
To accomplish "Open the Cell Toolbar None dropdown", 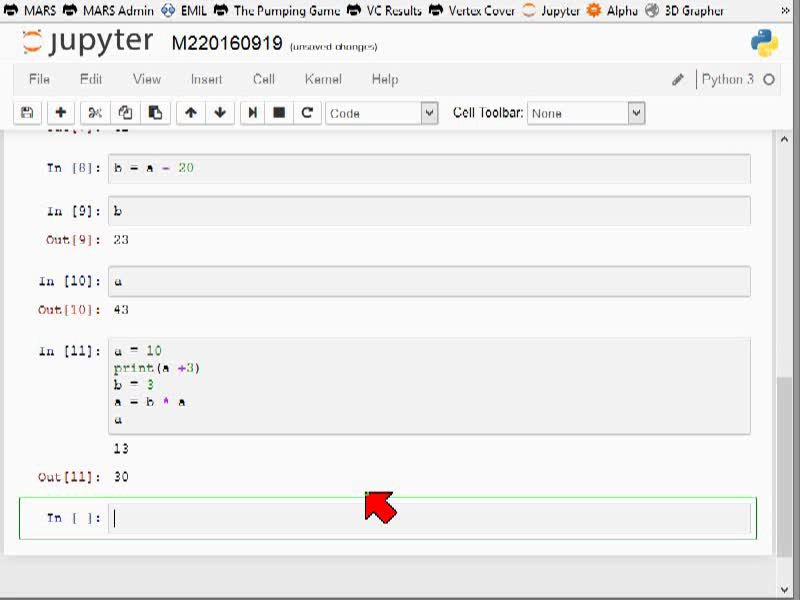I will click(586, 113).
